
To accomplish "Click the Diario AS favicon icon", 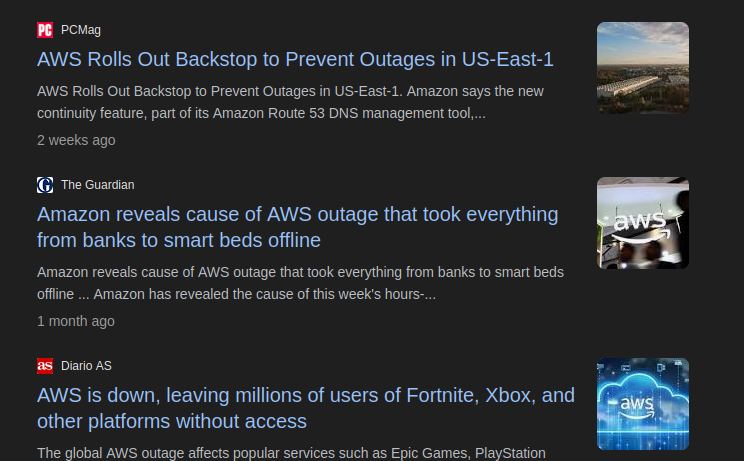I will click(x=45, y=366).
